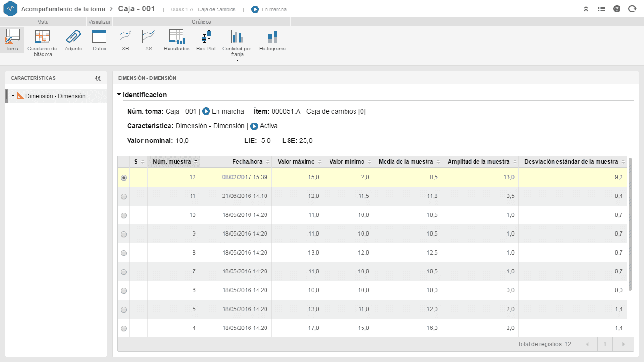This screenshot has width=644, height=362.
Task: Click the table vertical scrollbar
Action: [x=630, y=224]
